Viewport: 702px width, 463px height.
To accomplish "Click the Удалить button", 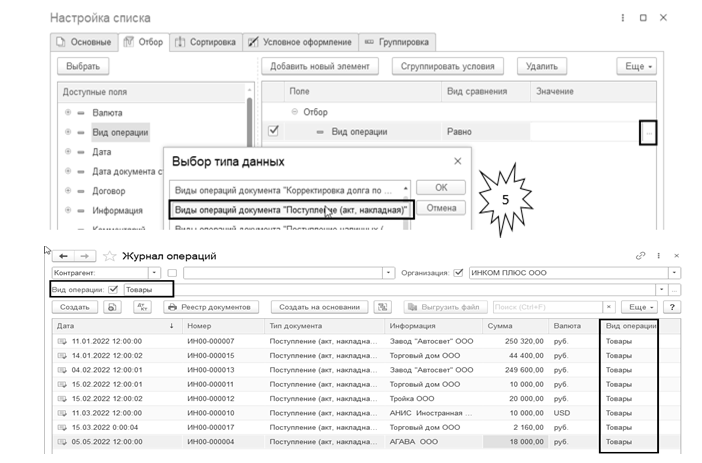I will [x=542, y=66].
